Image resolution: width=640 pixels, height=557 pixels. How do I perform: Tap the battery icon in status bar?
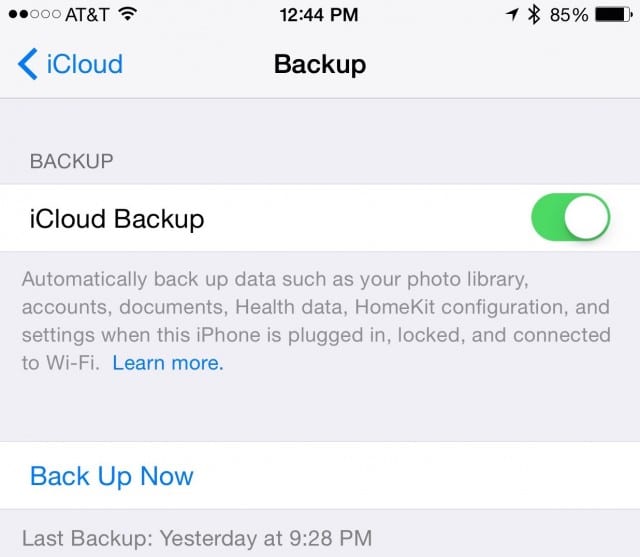[614, 15]
